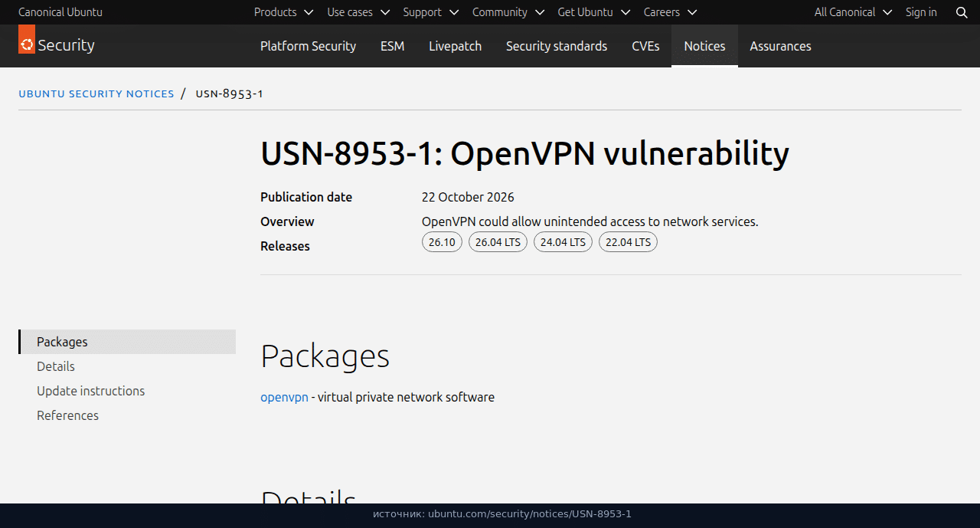Switch to the ESM tab
This screenshot has width=980, height=528.
392,46
